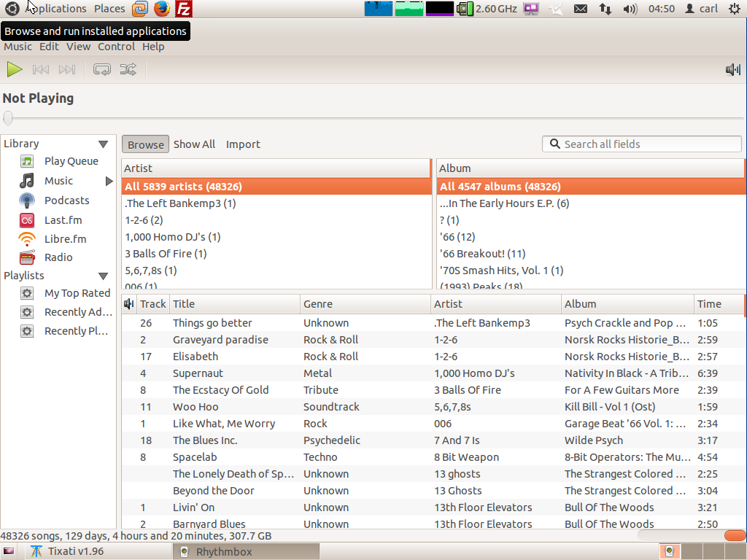Open the Control menu

(116, 47)
